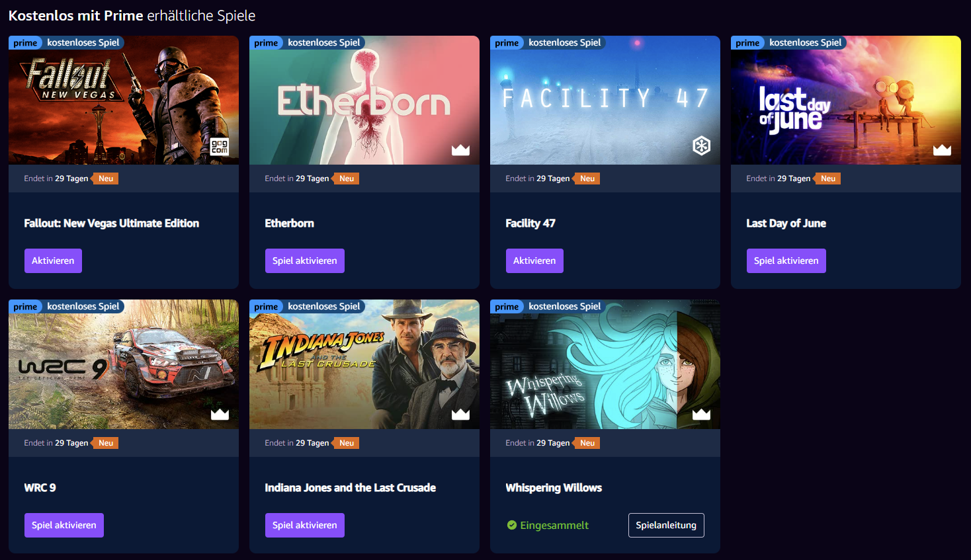Click the prime badge on the Fallout card
The height and width of the screenshot is (560, 971).
click(25, 43)
